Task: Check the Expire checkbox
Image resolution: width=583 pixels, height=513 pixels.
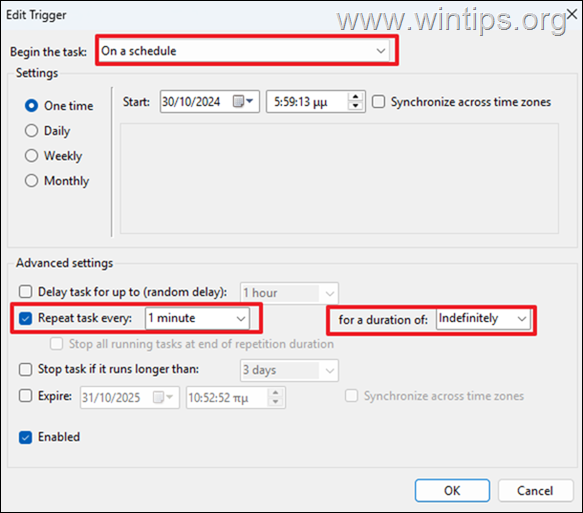Action: pyautogui.click(x=25, y=396)
